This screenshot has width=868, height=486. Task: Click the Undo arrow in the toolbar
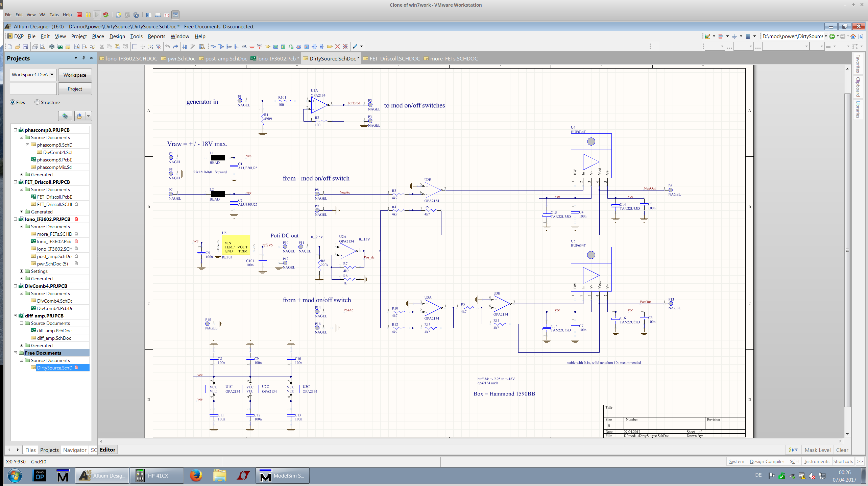coord(167,47)
